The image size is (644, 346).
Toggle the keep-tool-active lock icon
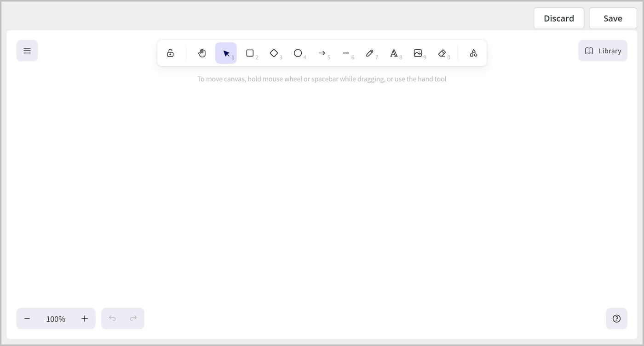pyautogui.click(x=170, y=53)
